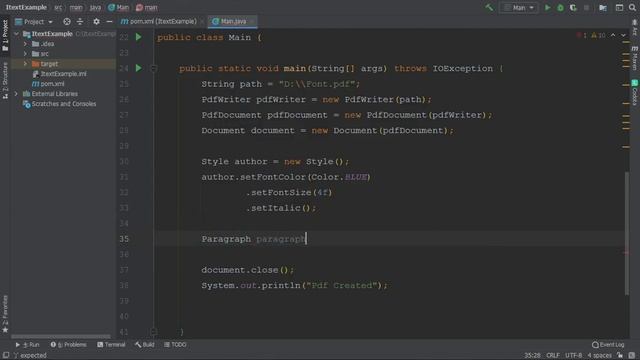640x360 pixels.
Task: Click the Stop square button in toolbar
Action: [587, 7]
